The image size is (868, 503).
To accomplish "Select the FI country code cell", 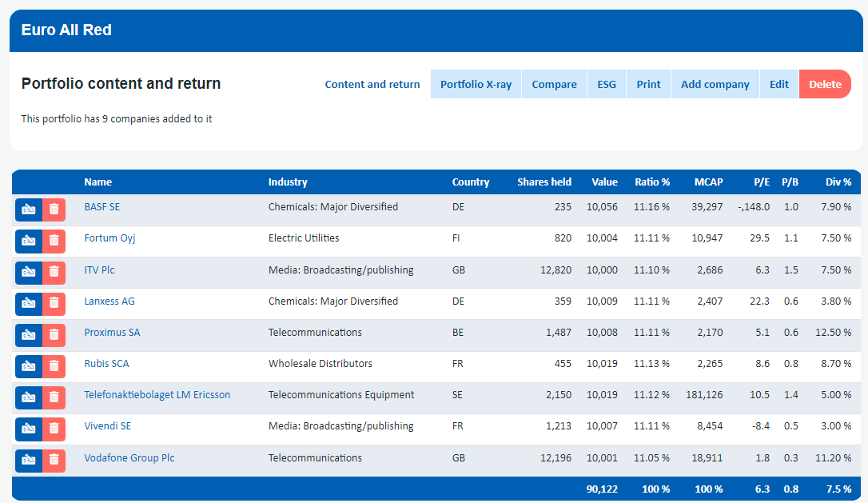I will 456,238.
